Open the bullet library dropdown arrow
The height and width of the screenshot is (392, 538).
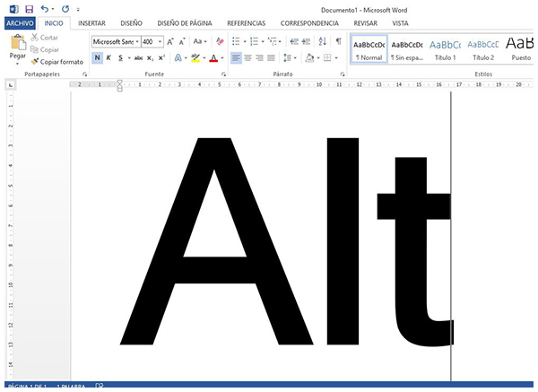click(x=245, y=42)
